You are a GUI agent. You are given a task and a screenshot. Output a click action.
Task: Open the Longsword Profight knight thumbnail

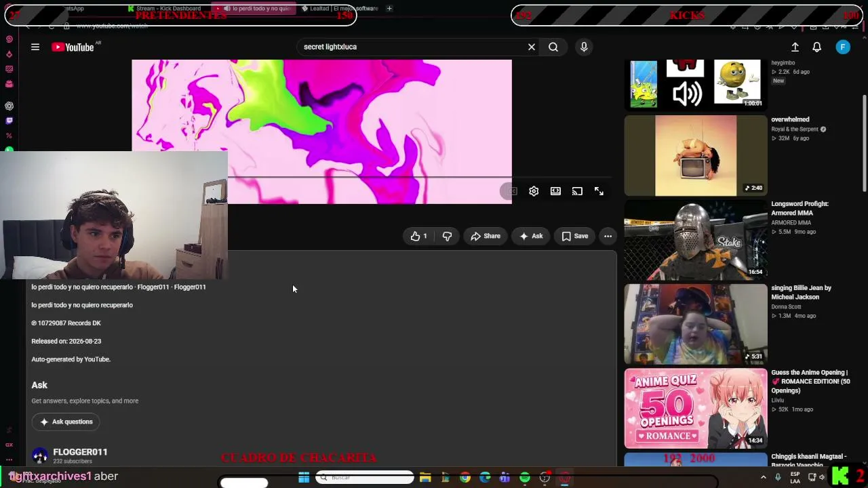pyautogui.click(x=696, y=239)
